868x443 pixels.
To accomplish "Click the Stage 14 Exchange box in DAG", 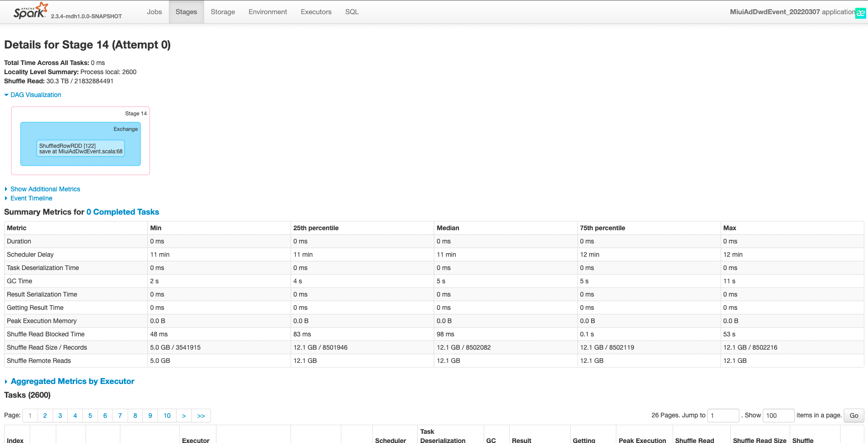I will click(x=125, y=129).
